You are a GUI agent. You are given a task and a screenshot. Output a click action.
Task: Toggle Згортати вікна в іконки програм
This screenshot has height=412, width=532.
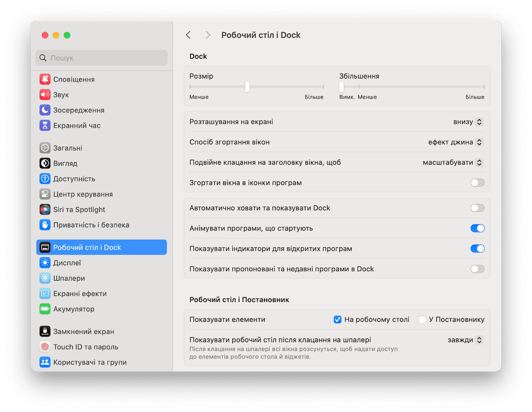pyautogui.click(x=477, y=183)
